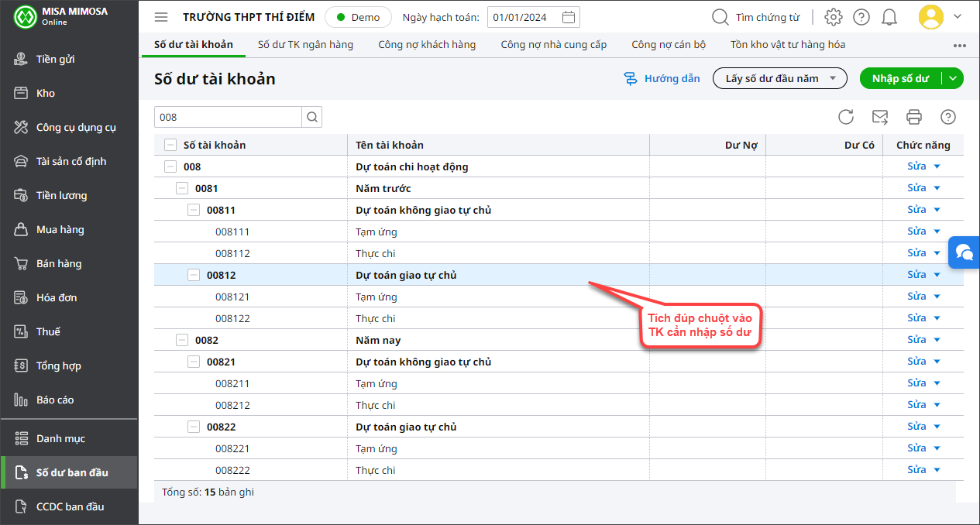Viewport: 980px width, 525px height.
Task: Collapse the 0081 Năm trước group
Action: [x=182, y=188]
